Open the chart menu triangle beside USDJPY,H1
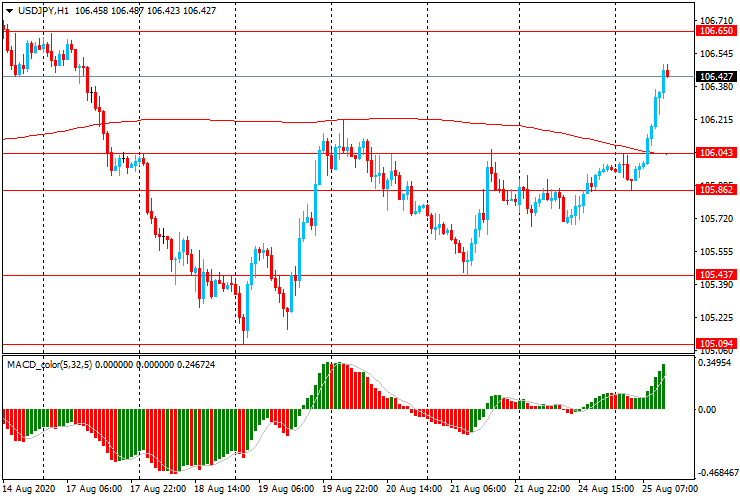 9,10
